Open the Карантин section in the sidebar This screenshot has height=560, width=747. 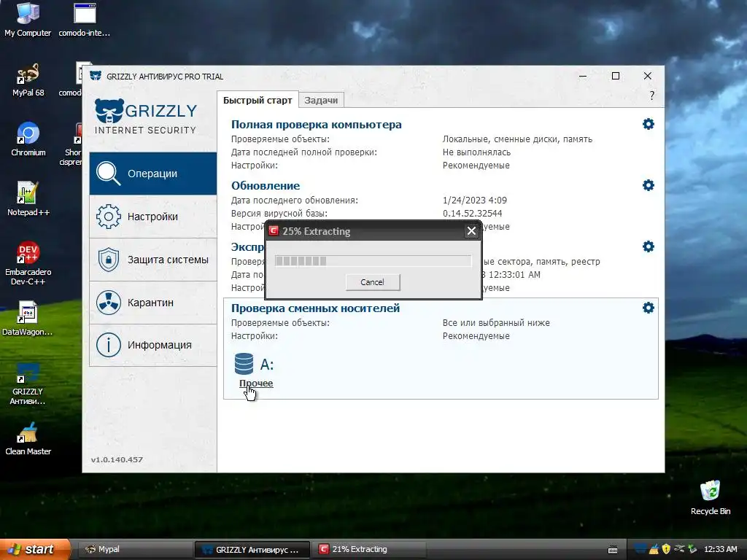tap(153, 303)
